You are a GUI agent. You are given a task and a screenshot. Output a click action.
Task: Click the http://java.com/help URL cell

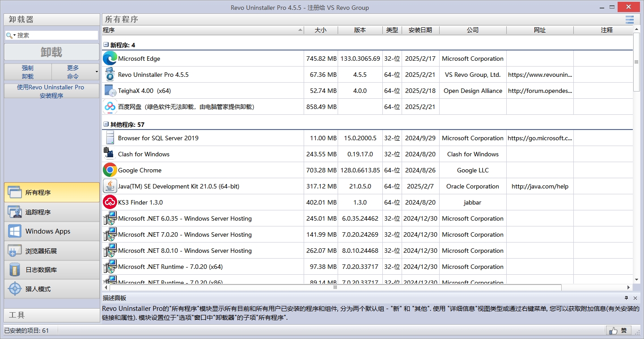click(540, 186)
